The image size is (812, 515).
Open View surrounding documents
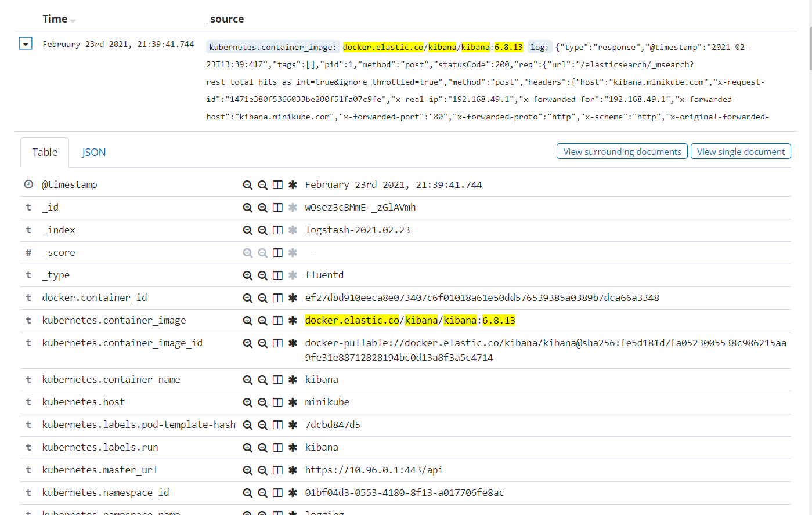click(x=622, y=151)
